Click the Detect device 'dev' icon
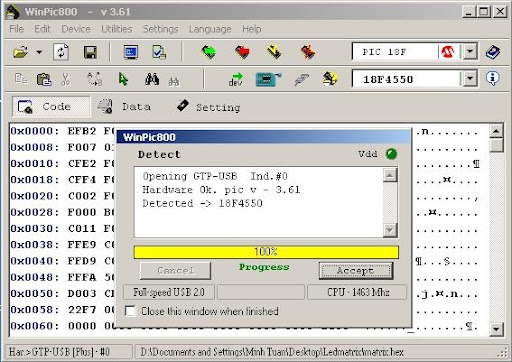Screen dimensions: 512x362 [x=236, y=79]
